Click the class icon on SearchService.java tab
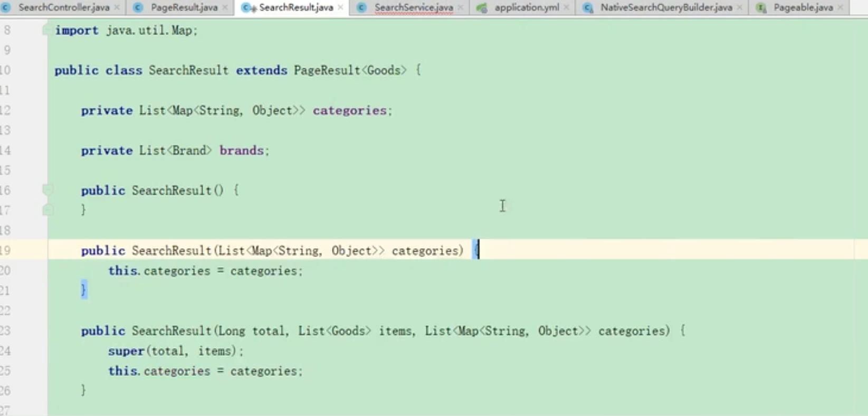The height and width of the screenshot is (416, 868). point(361,7)
